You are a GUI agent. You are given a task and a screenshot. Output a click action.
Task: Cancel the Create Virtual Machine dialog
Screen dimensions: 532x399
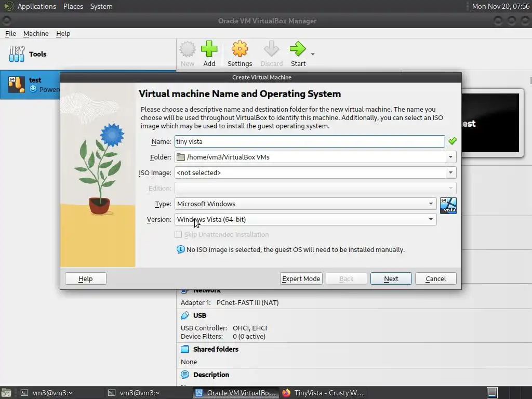click(436, 278)
